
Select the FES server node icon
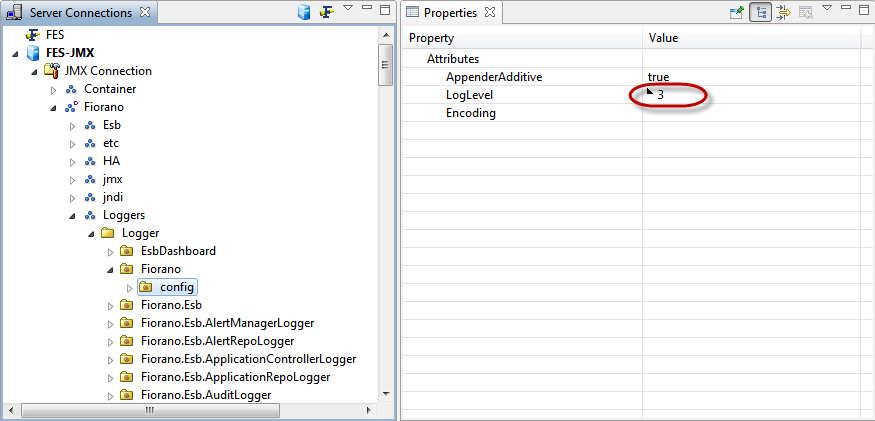33,35
